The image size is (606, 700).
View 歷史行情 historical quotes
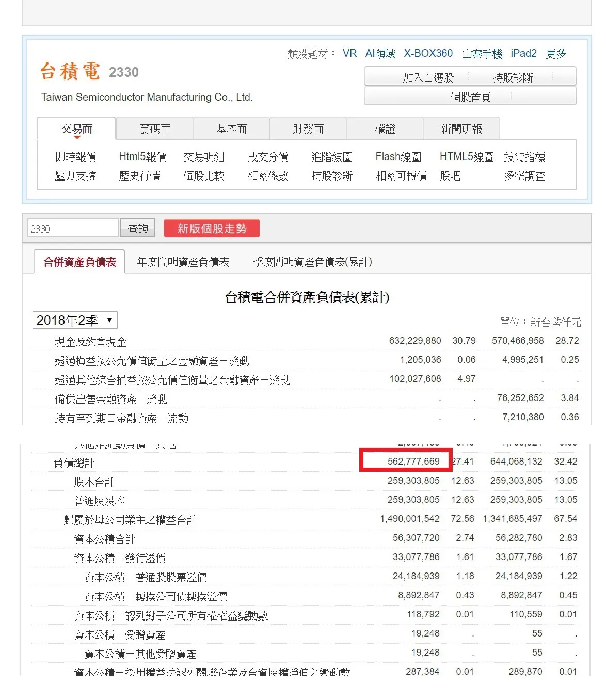pos(139,176)
